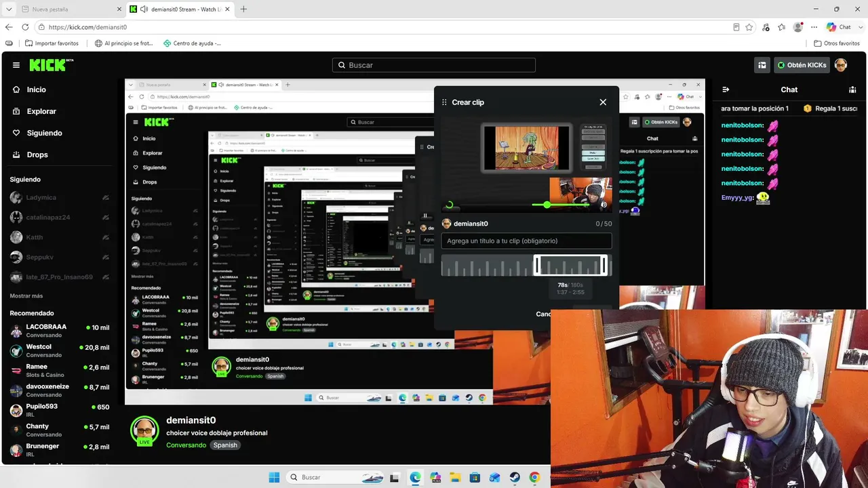
Task: Open recommended channel LACOBRAAA
Action: click(x=60, y=331)
